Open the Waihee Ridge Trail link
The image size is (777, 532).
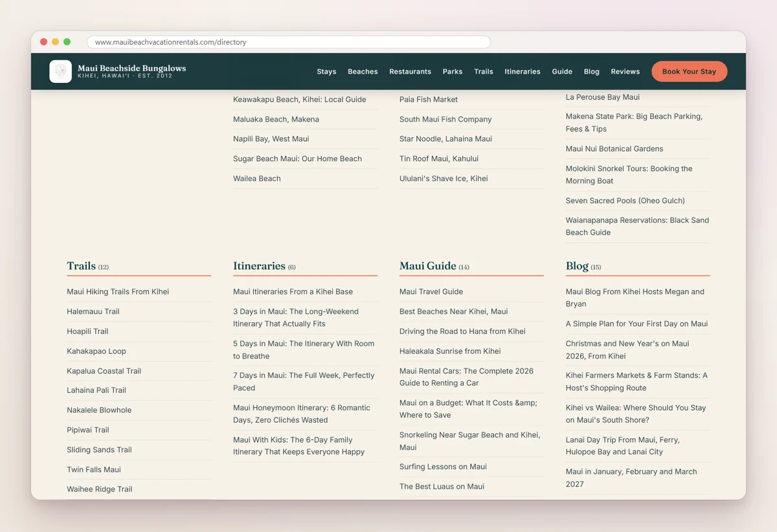(x=100, y=489)
